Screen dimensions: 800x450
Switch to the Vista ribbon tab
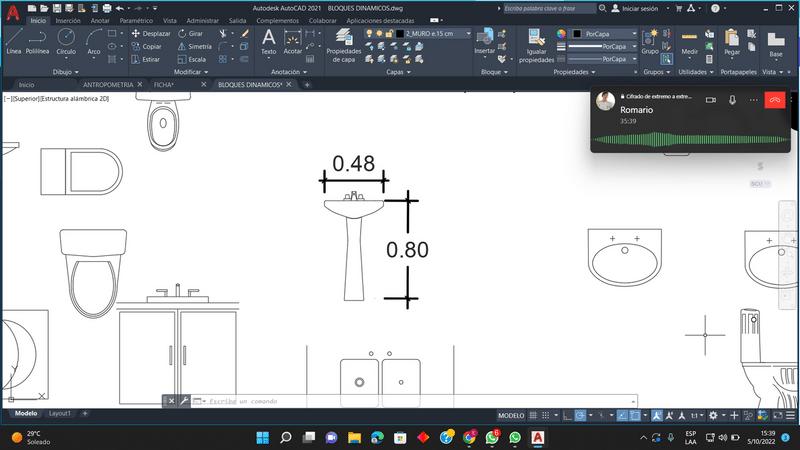pos(169,21)
